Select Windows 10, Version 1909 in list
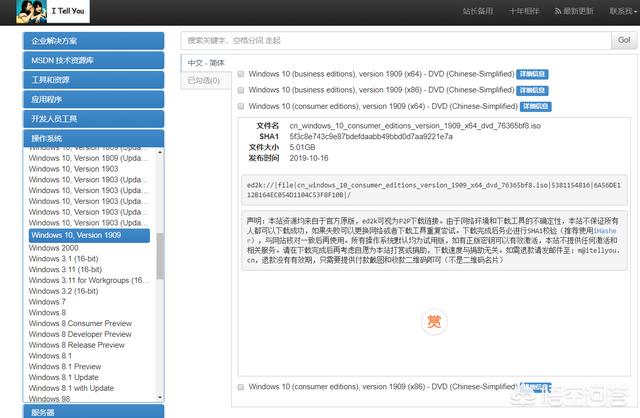Image resolution: width=640 pixels, height=418 pixels. point(89,235)
